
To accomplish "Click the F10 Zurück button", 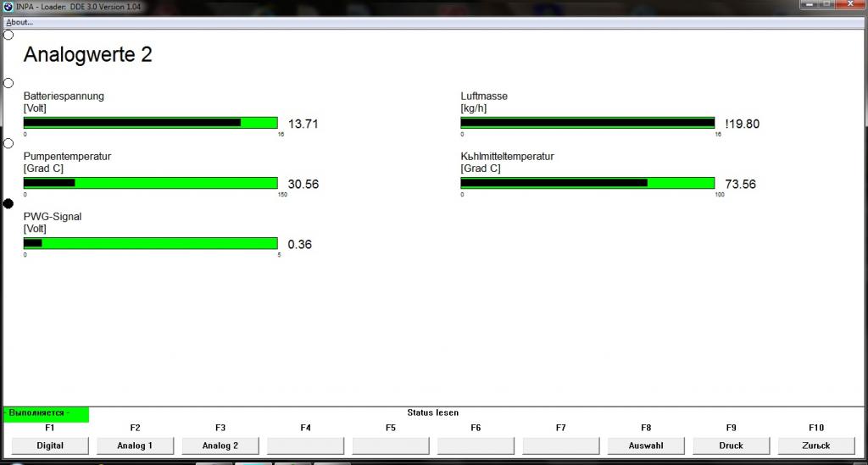I will (x=816, y=446).
